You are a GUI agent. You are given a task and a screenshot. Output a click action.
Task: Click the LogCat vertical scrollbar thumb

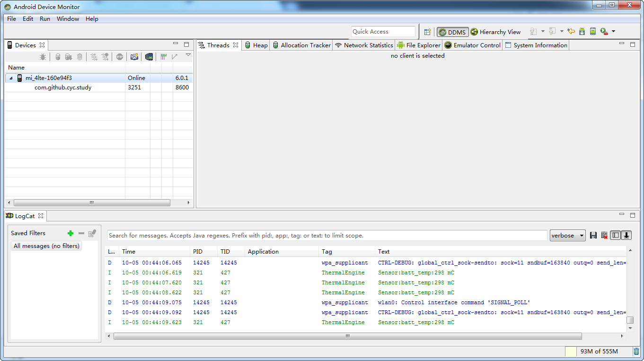(630, 320)
